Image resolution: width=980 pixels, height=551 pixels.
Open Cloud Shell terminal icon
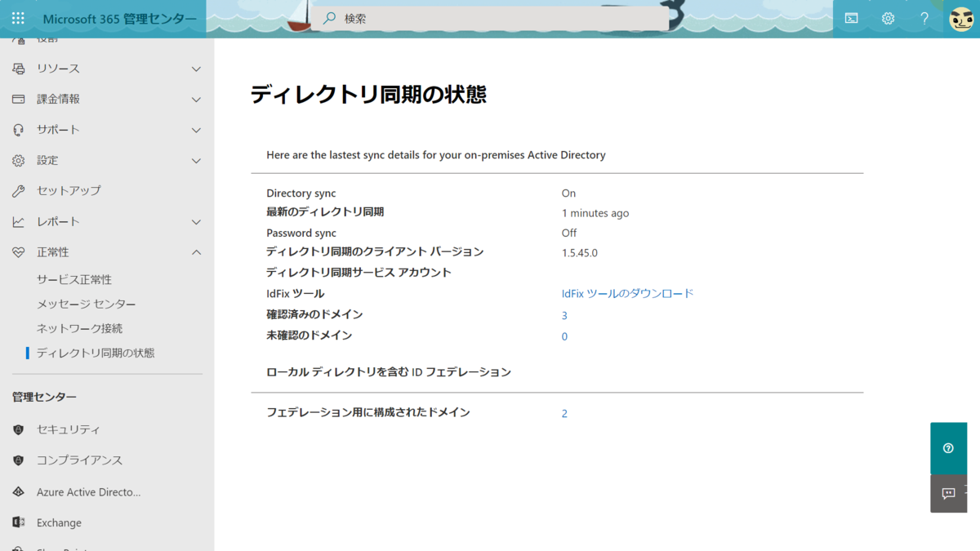(x=851, y=18)
